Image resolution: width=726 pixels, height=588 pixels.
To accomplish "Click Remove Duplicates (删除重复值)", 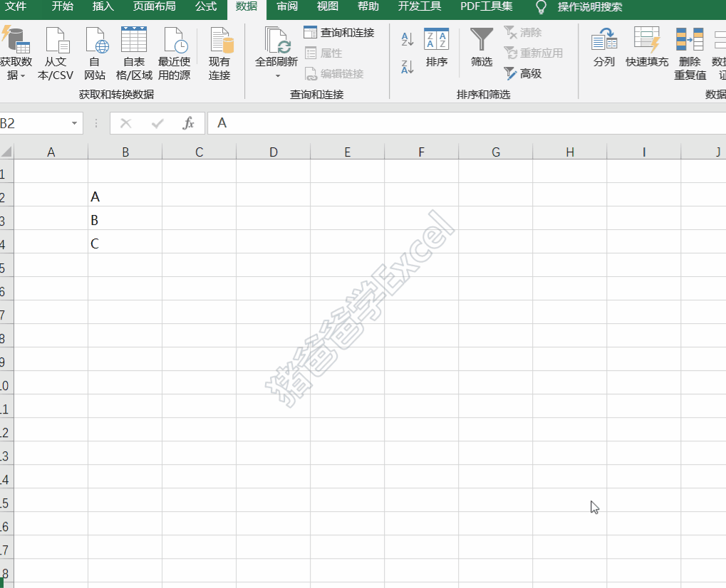I will coord(690,53).
